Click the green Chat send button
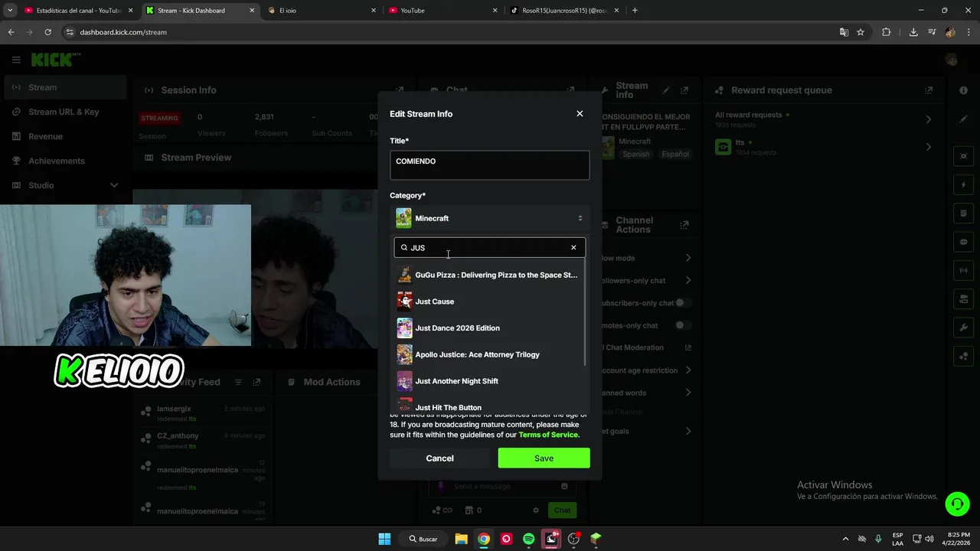The width and height of the screenshot is (980, 551). pos(562,510)
